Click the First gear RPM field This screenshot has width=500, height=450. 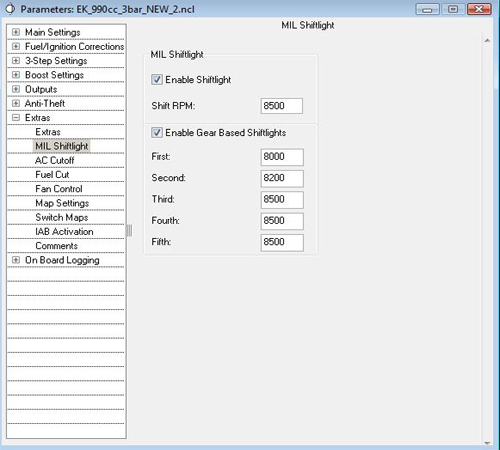point(282,157)
